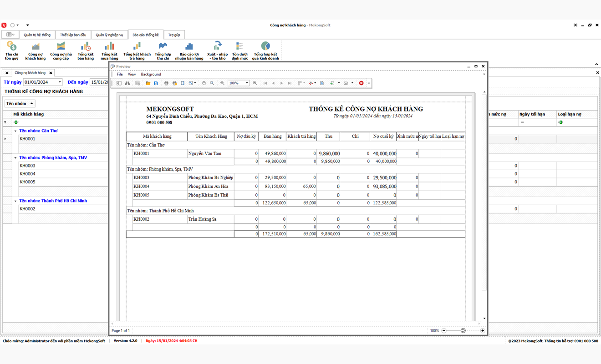This screenshot has height=364, width=601.
Task: Click the send by email icon in Preview
Action: click(x=346, y=83)
